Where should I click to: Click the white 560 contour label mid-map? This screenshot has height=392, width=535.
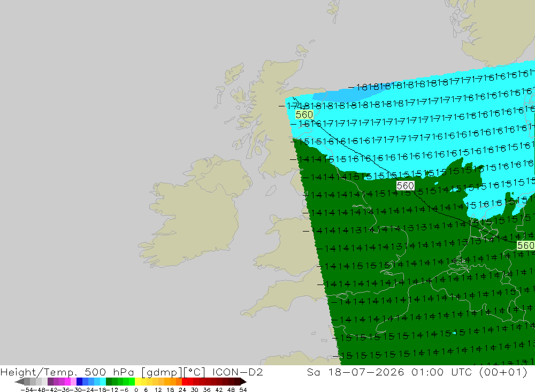click(406, 186)
